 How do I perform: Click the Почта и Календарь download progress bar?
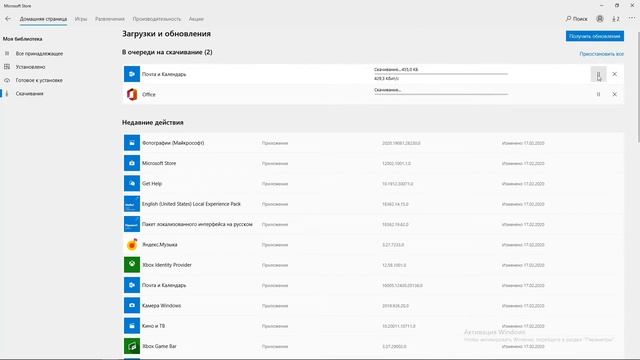pyautogui.click(x=441, y=74)
